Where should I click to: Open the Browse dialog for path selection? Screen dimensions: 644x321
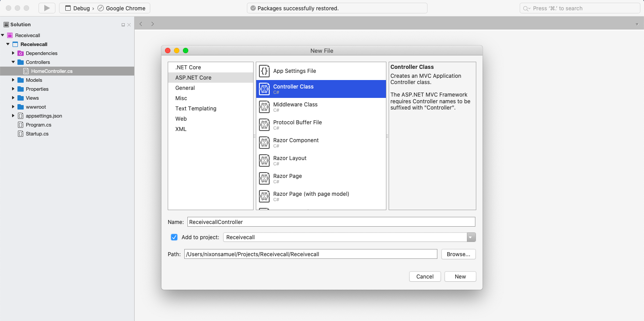click(458, 254)
